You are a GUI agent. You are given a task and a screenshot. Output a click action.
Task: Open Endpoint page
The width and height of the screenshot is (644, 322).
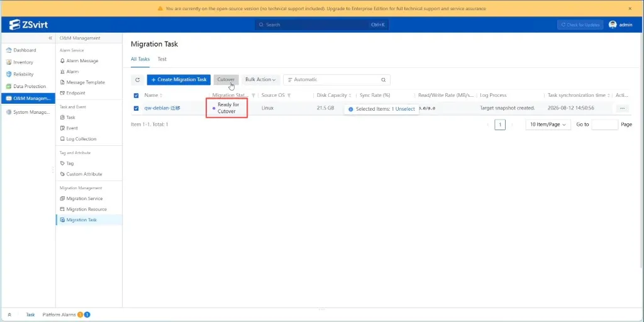click(x=75, y=93)
